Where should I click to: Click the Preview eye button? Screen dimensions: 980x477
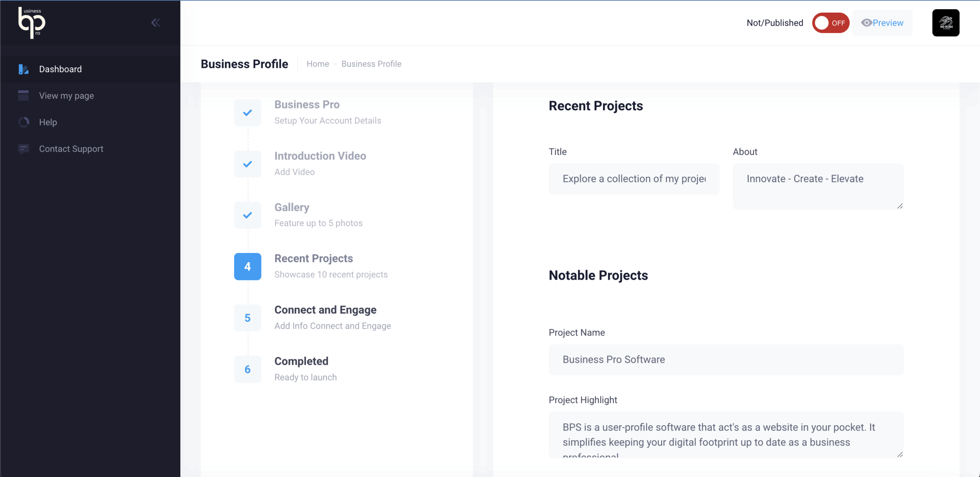(x=882, y=23)
